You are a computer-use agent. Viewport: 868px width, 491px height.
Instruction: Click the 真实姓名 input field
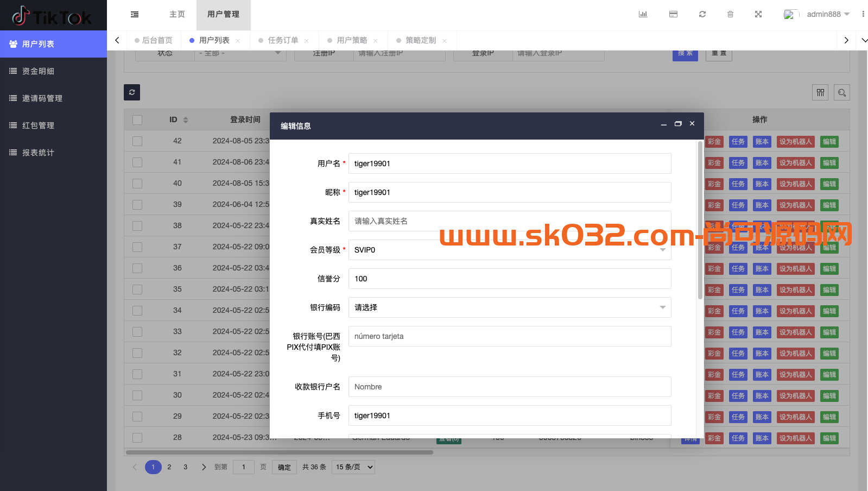pyautogui.click(x=510, y=221)
